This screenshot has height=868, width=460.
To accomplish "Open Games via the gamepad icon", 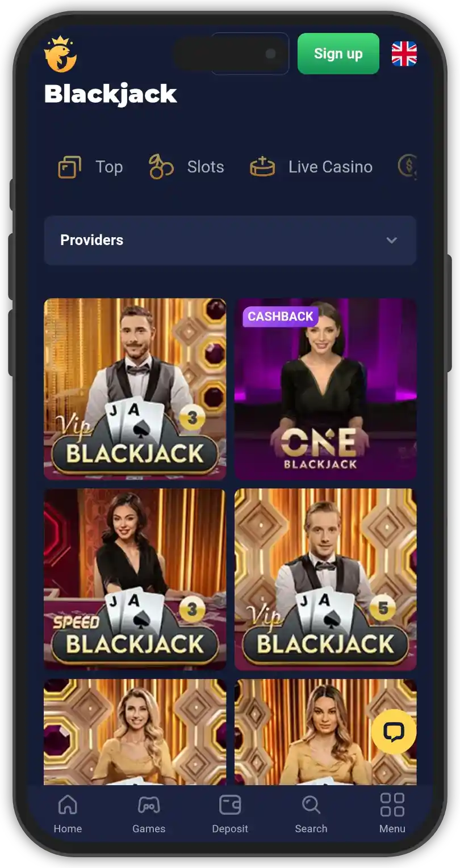I will pyautogui.click(x=149, y=805).
